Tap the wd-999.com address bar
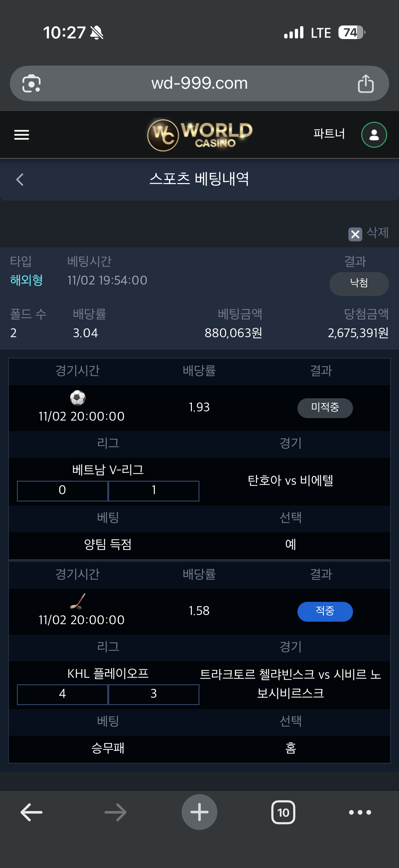This screenshot has height=868, width=399. point(199,83)
